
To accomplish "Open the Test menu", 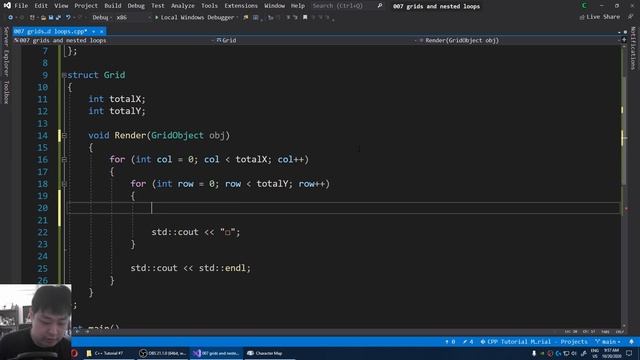I will 158,6.
